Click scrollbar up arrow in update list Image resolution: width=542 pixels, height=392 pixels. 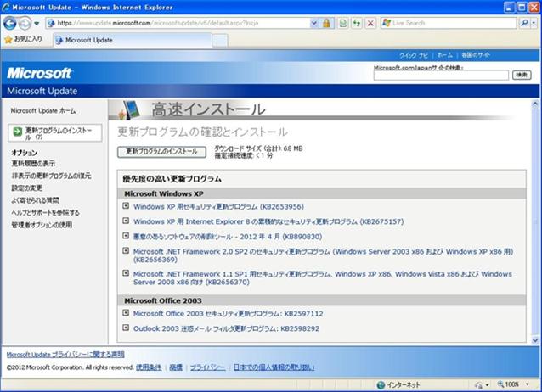(535, 104)
